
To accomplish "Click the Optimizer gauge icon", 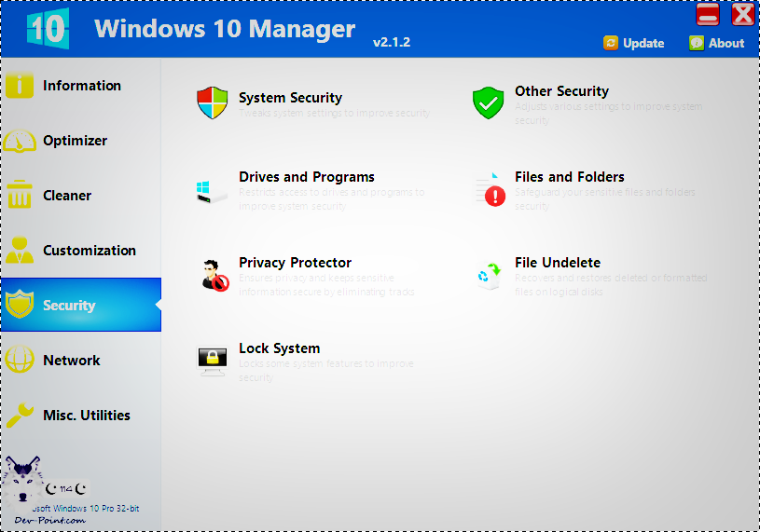I will click(x=20, y=141).
